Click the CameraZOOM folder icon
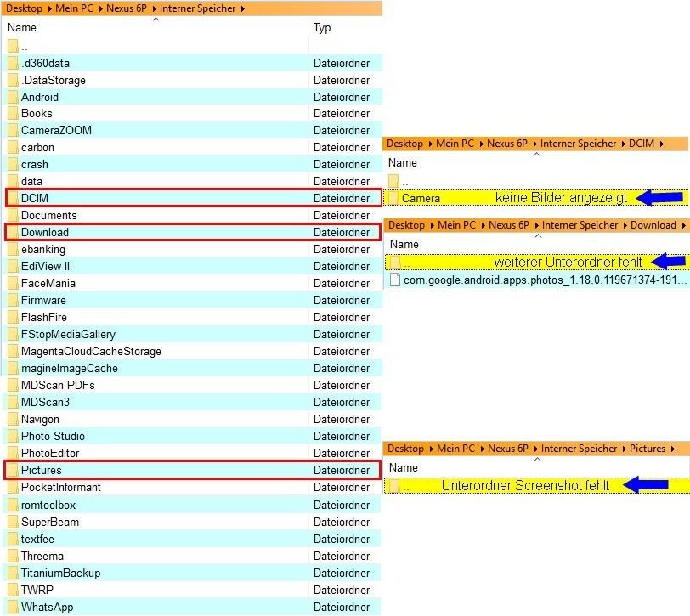 pos(13,130)
